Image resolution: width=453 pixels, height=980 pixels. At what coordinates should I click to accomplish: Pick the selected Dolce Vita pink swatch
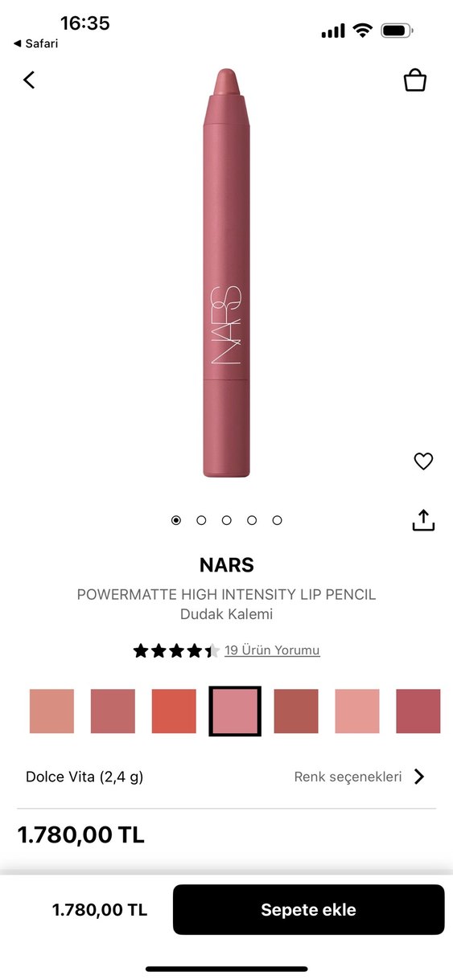click(x=235, y=711)
